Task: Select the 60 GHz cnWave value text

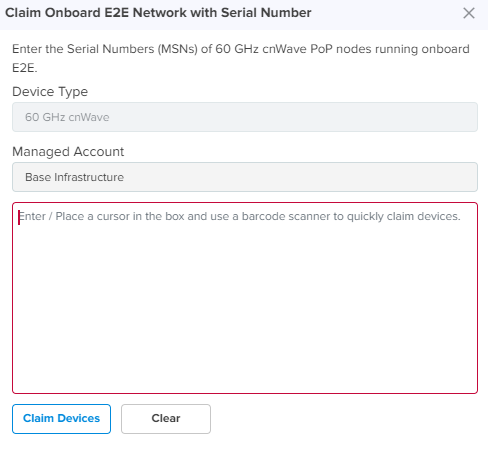Action: tap(67, 117)
